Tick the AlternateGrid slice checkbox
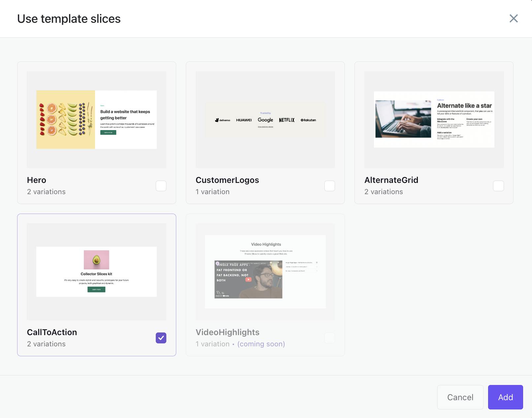The image size is (532, 418). pos(498,186)
